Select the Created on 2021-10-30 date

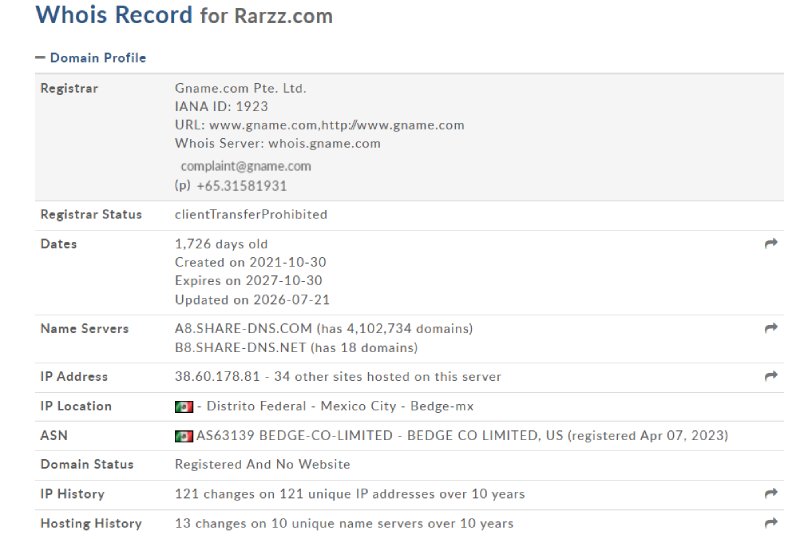[x=251, y=262]
